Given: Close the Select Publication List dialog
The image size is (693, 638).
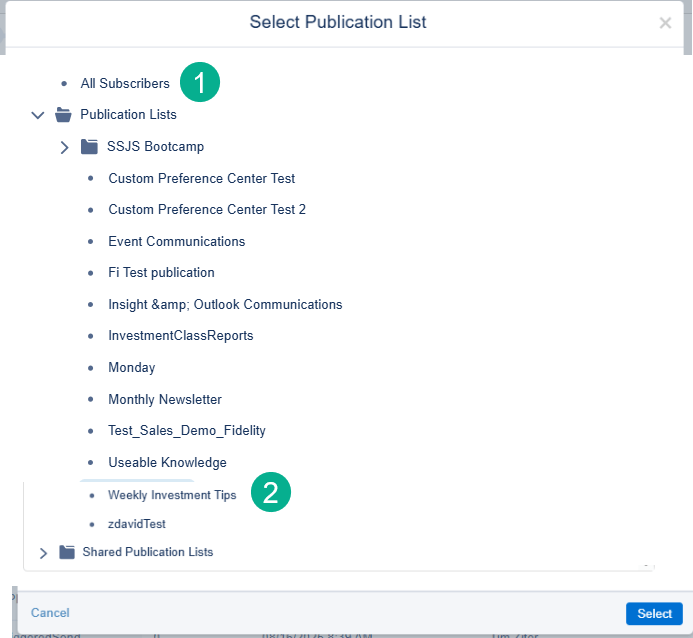Looking at the screenshot, I should tap(665, 23).
